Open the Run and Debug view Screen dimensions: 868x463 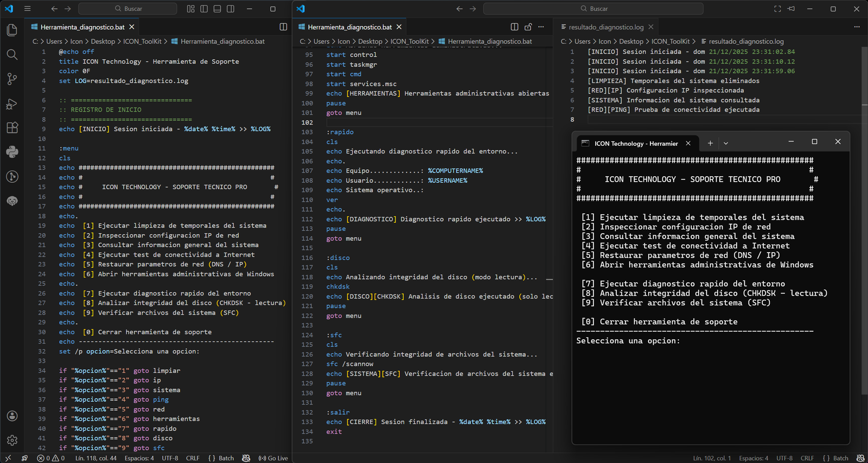coord(12,104)
